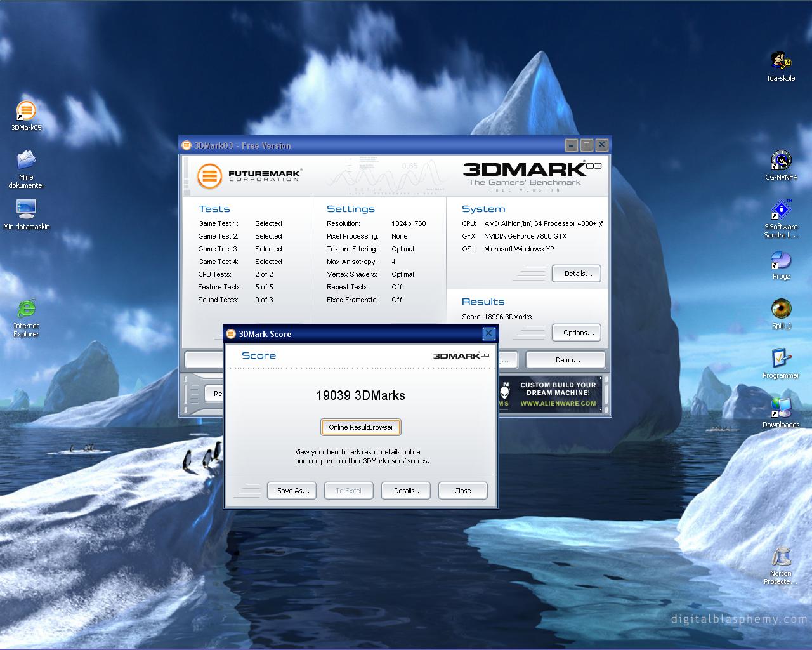Screen dimensions: 812x650
Task: Maximize the 3DMark03 window
Action: coord(586,145)
